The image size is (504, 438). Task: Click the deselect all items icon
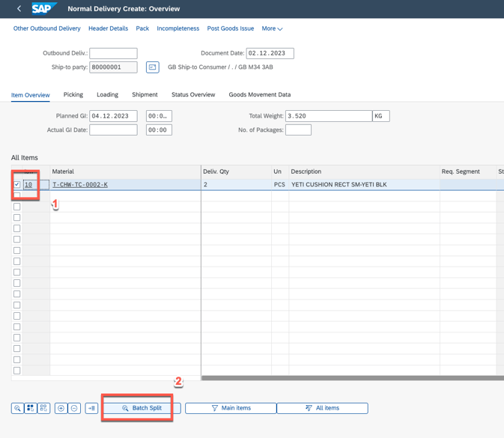coord(43,408)
